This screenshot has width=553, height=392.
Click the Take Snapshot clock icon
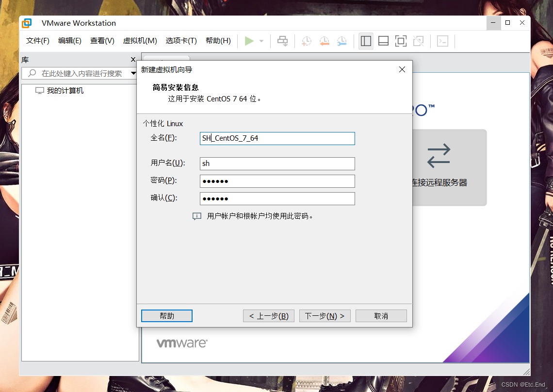[307, 41]
